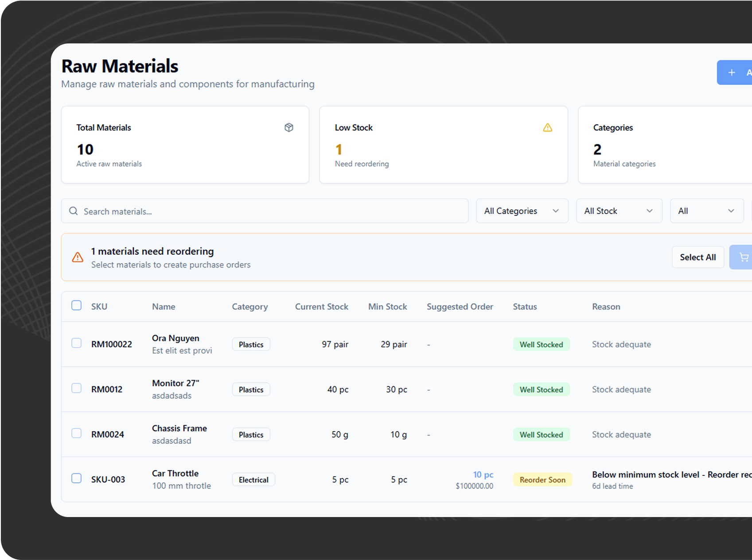Screen dimensions: 752x560
Task: Toggle the select-all checkbox in table header
Action: coord(76,305)
